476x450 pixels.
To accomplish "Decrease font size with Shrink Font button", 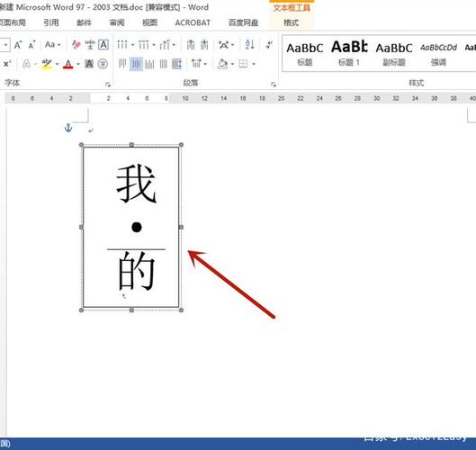I will pyautogui.click(x=31, y=45).
